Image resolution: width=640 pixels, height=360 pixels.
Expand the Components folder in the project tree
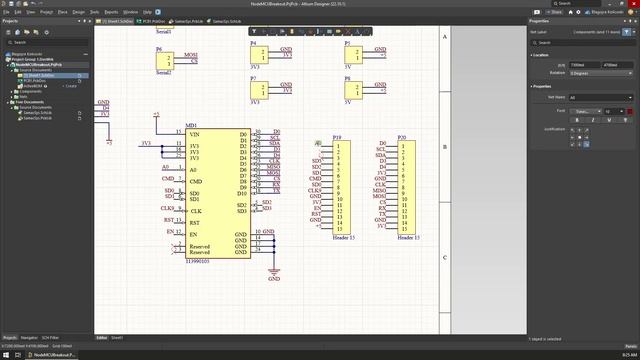tap(12, 91)
